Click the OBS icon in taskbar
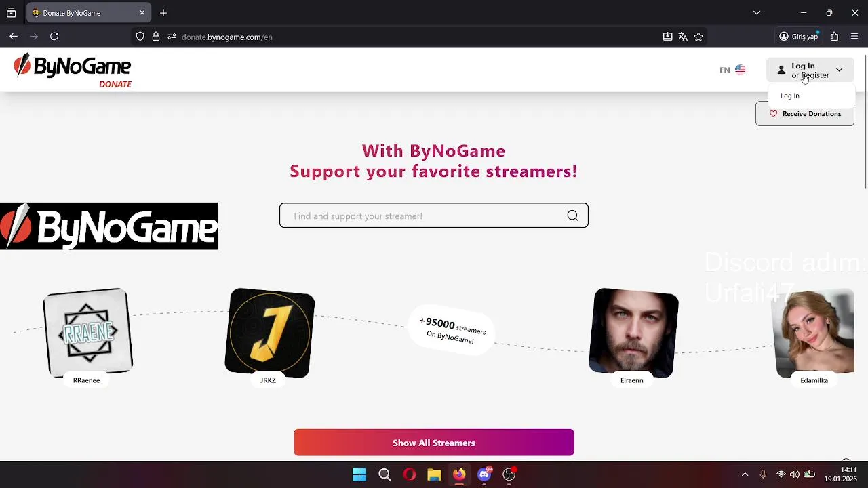This screenshot has width=868, height=488. 509,474
